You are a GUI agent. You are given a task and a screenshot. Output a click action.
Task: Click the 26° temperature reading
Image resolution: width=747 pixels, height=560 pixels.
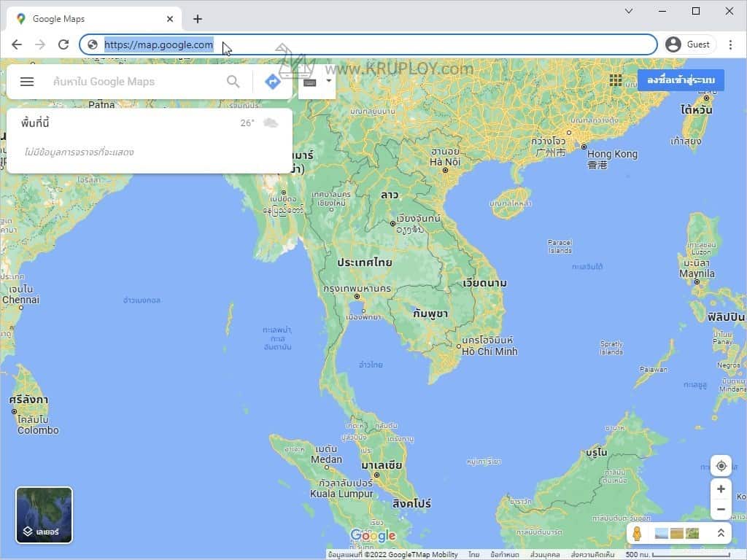(247, 123)
